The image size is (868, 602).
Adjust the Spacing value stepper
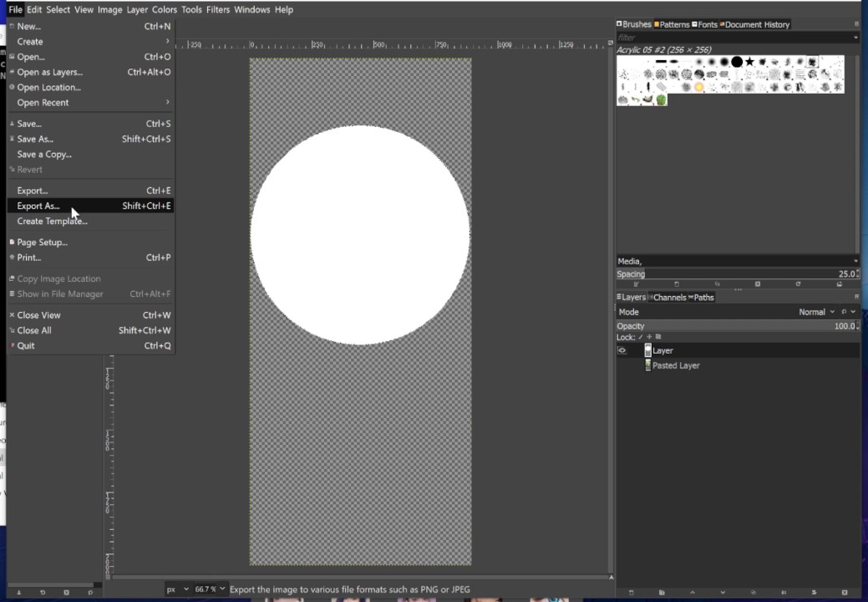(857, 274)
